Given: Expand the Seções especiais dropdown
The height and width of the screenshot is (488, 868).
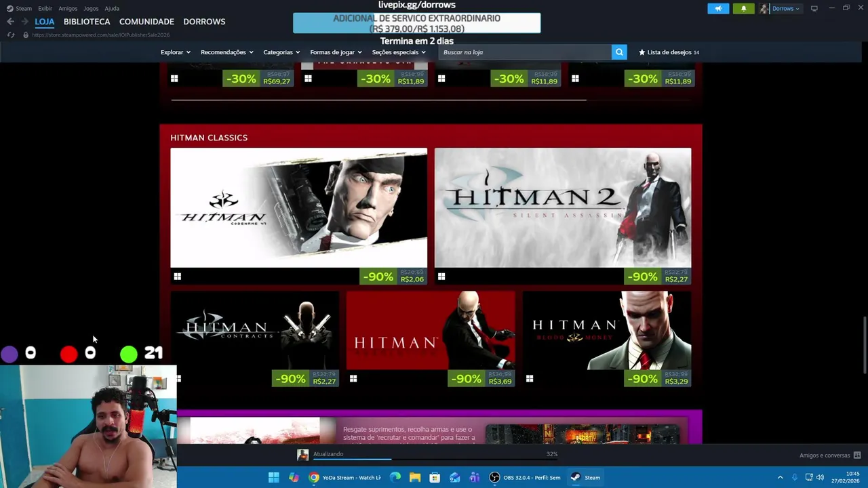Looking at the screenshot, I should pyautogui.click(x=399, y=52).
